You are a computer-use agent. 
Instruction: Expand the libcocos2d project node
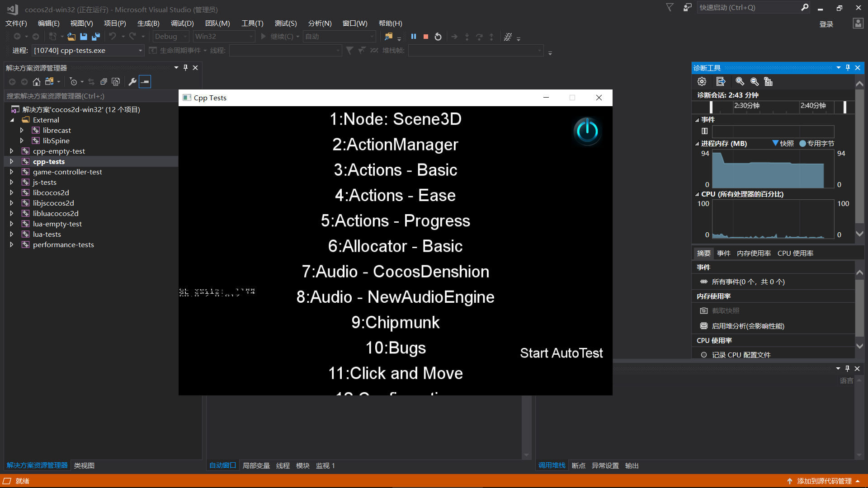tap(12, 192)
